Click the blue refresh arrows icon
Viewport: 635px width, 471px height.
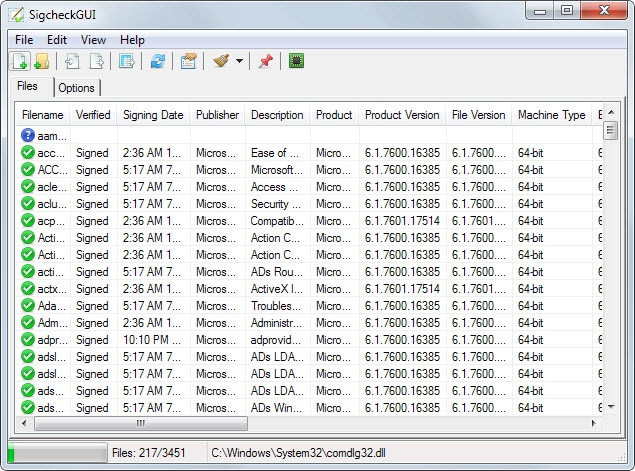point(158,62)
